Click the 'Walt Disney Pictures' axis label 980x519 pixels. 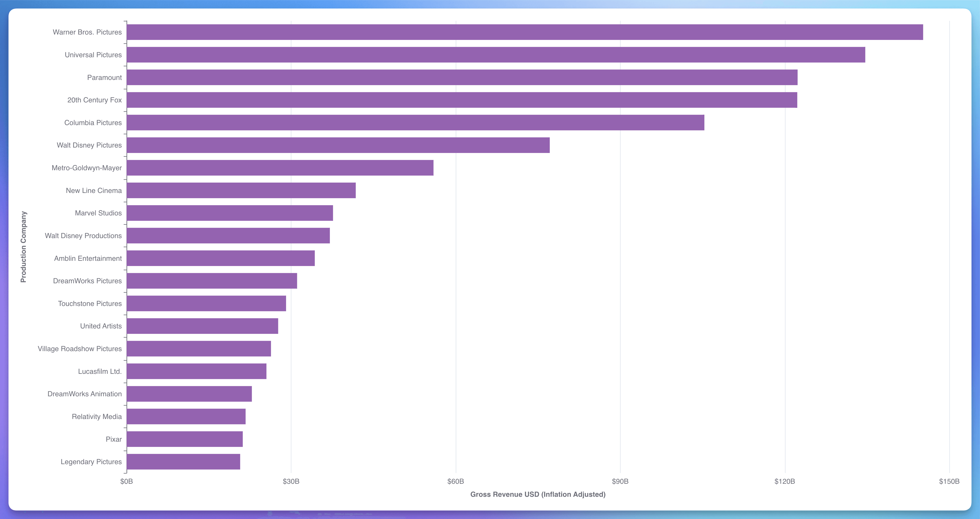[x=89, y=145]
